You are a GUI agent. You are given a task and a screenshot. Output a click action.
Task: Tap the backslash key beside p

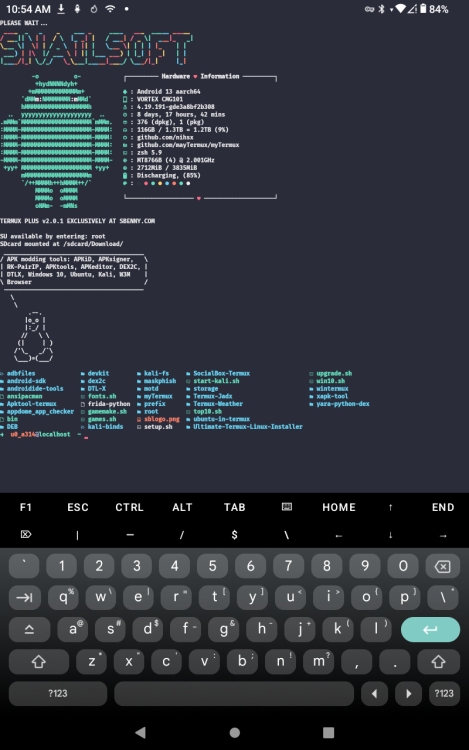click(443, 597)
